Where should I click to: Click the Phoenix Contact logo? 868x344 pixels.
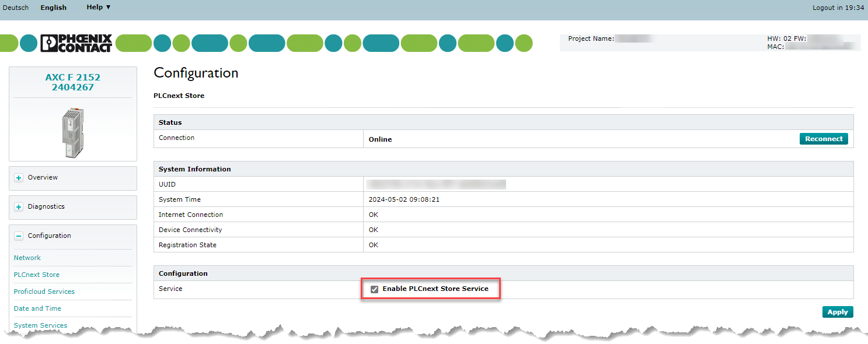(76, 43)
